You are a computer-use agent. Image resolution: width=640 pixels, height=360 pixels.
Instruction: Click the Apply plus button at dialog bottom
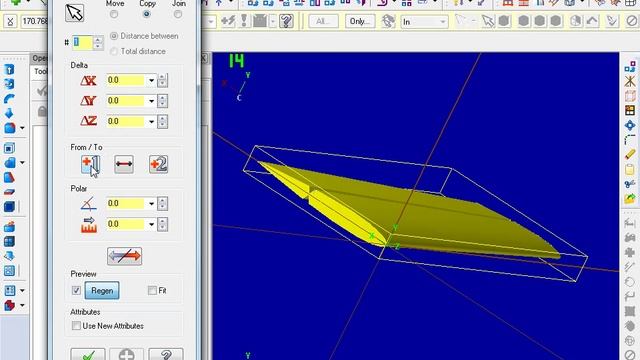tap(127, 354)
